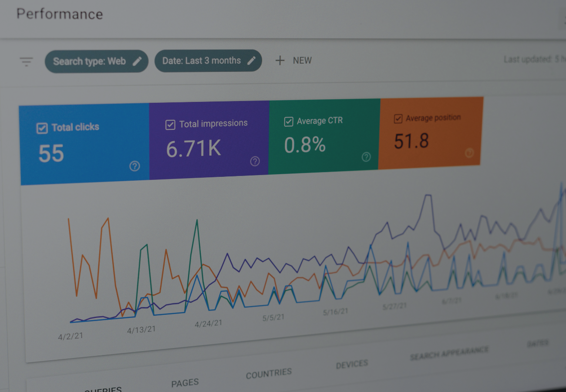Open help icon on Average CTR card

click(366, 157)
